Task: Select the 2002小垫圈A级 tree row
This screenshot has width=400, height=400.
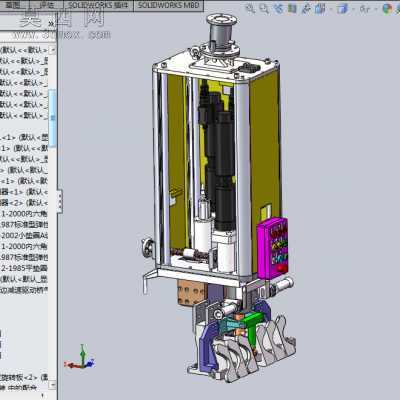Action: pos(24,235)
